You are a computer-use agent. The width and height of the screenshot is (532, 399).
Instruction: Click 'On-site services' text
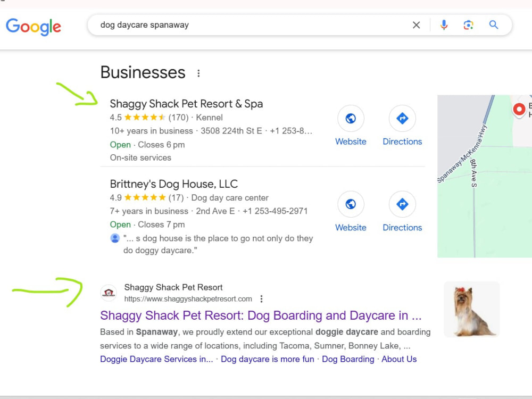[x=140, y=158]
